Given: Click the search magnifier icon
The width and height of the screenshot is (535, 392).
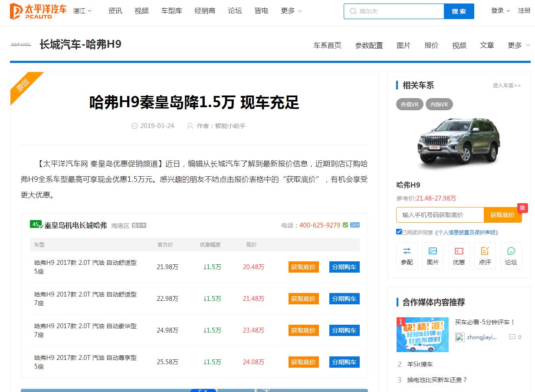Looking at the screenshot, I should tap(353, 11).
